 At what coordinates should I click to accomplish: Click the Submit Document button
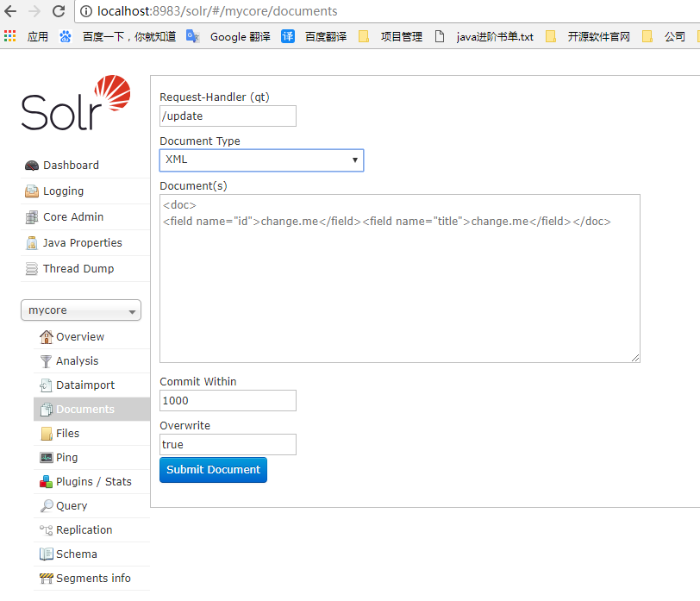[214, 470]
